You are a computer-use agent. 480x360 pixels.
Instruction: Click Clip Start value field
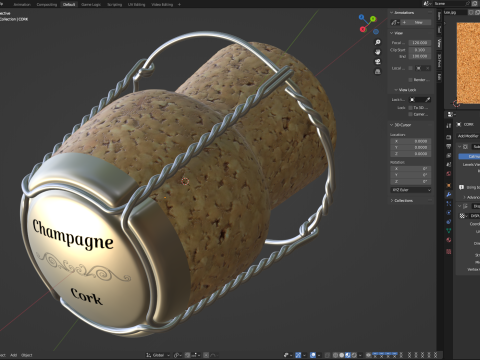tap(420, 50)
